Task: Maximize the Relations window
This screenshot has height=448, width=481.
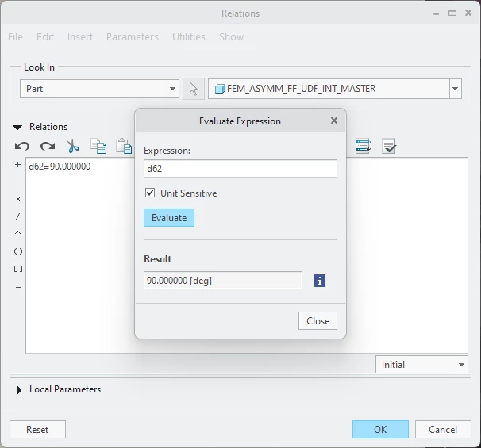Action: tap(452, 13)
